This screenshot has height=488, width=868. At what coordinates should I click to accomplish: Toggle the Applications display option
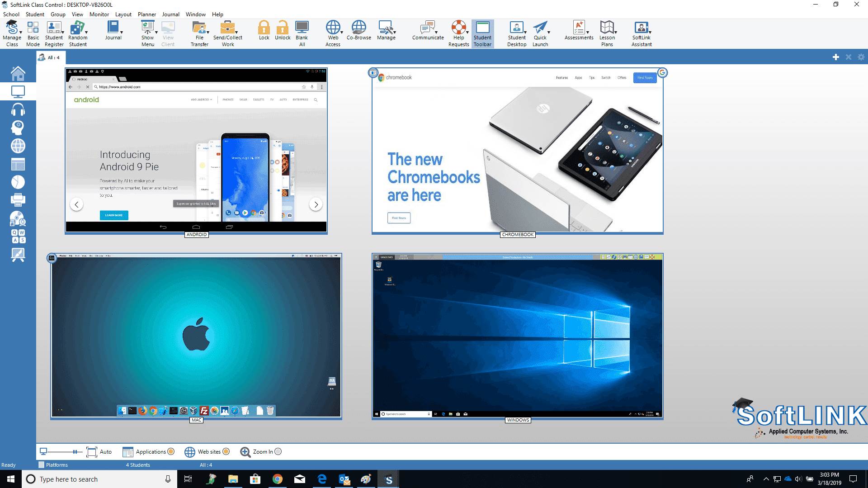148,451
